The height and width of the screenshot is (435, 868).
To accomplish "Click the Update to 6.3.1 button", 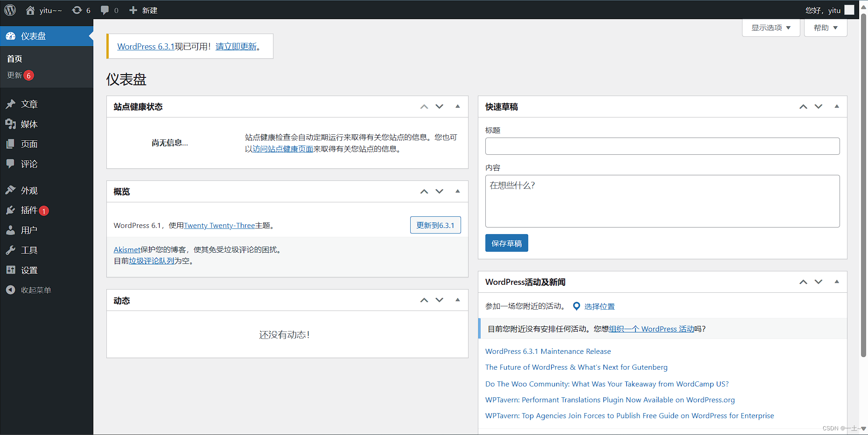I will point(435,225).
